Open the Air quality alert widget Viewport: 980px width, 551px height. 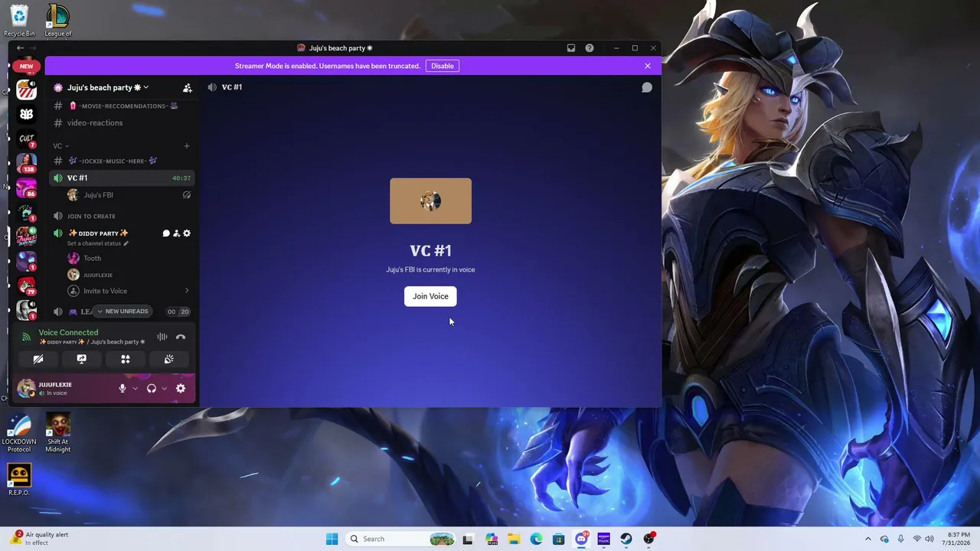[40, 539]
